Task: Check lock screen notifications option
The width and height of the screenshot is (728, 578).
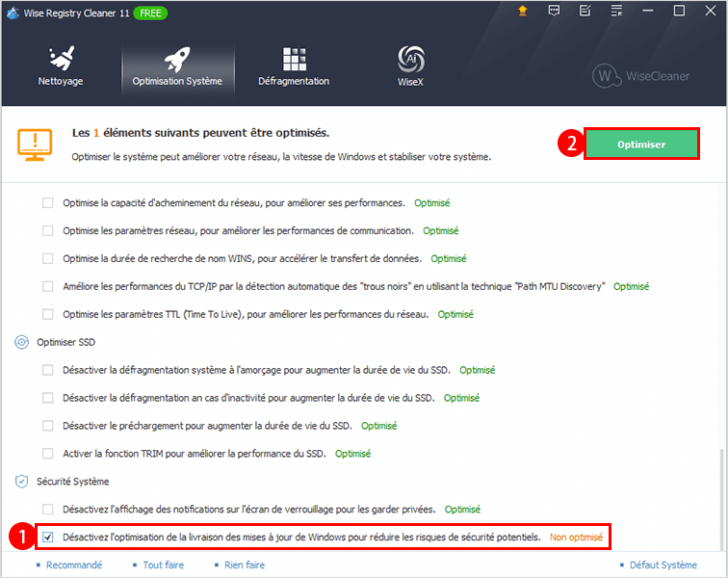Action: [x=48, y=510]
